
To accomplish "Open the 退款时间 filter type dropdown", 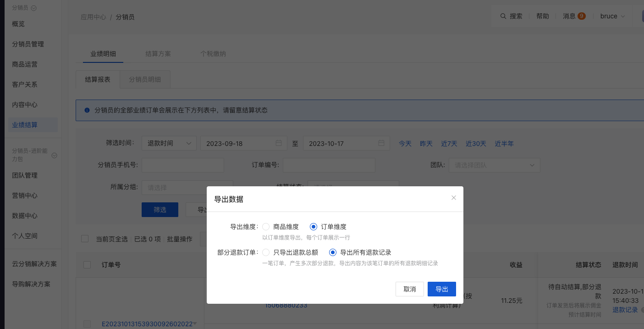I will point(169,143).
